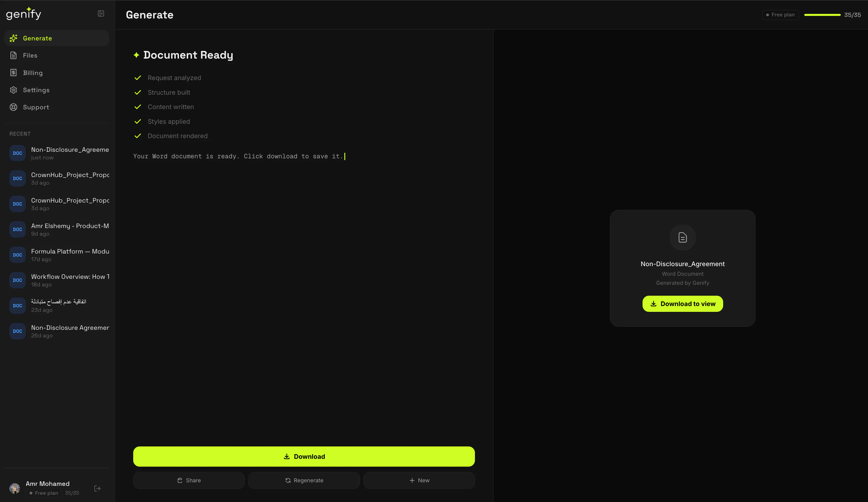
Task: Click DOC icon of Workflow Overview document
Action: (17, 280)
